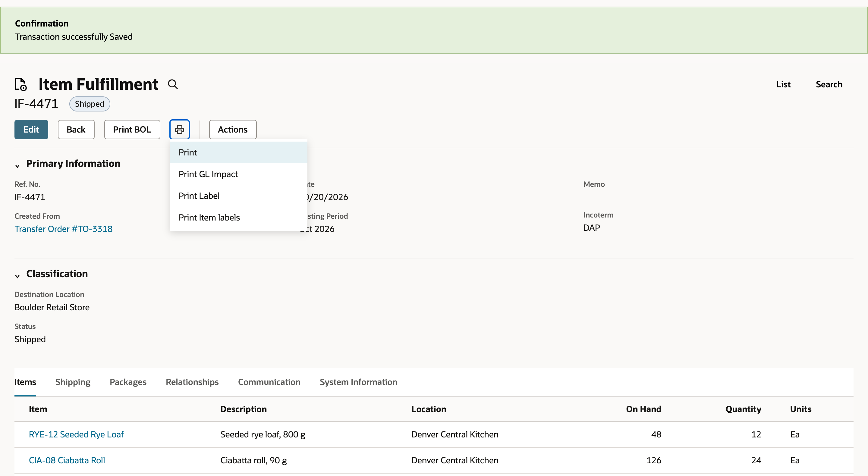
Task: Collapse the Primary Information section
Action: [x=17, y=166]
